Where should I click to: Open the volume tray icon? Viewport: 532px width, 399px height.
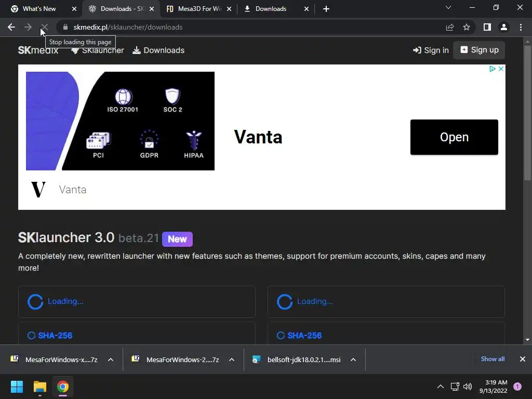[x=468, y=387]
